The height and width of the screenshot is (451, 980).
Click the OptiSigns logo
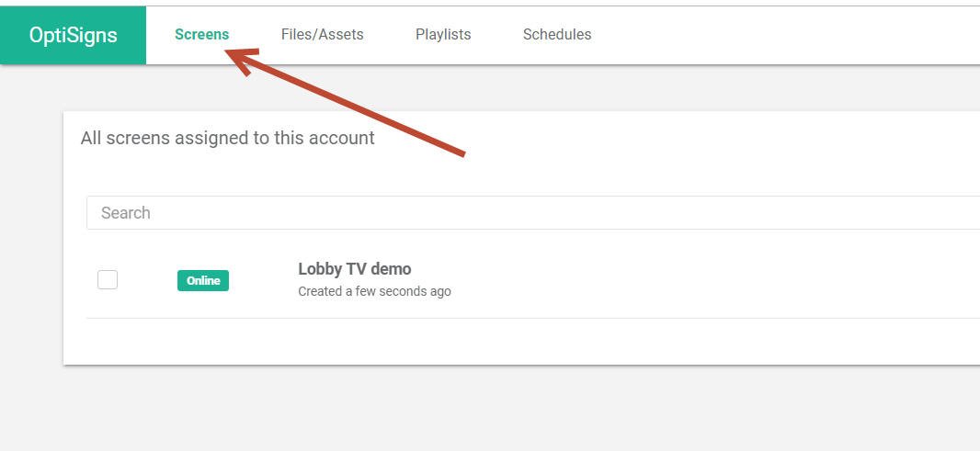pyautogui.click(x=74, y=35)
